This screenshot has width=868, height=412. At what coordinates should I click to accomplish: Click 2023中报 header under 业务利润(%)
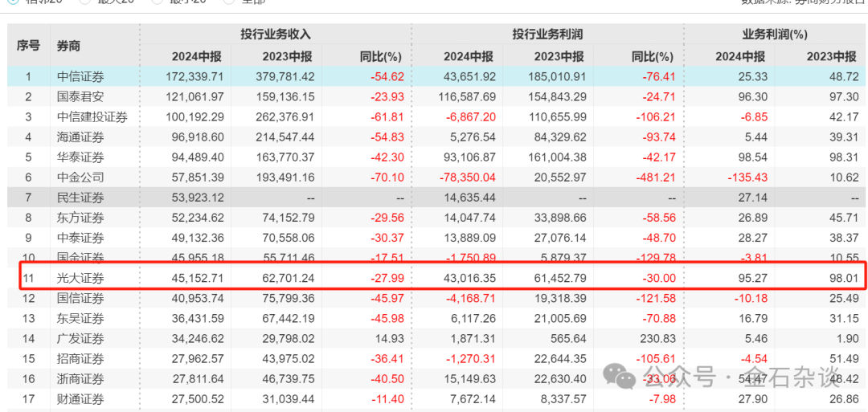click(x=830, y=56)
